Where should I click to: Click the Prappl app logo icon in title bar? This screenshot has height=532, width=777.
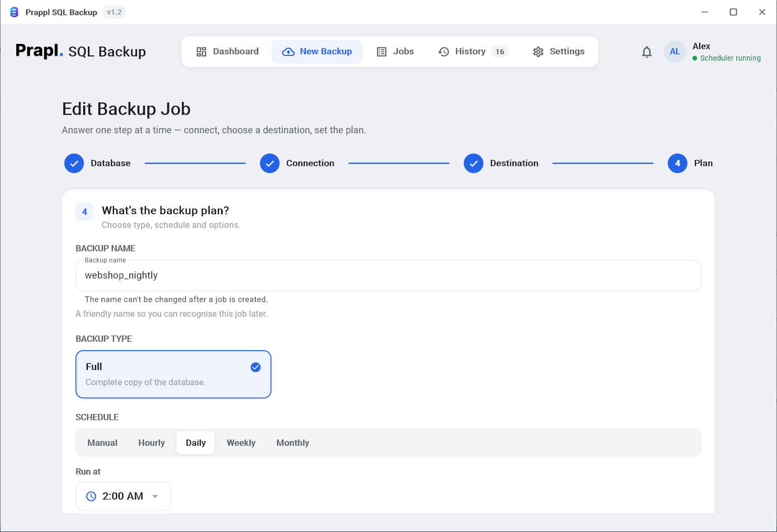pos(14,12)
